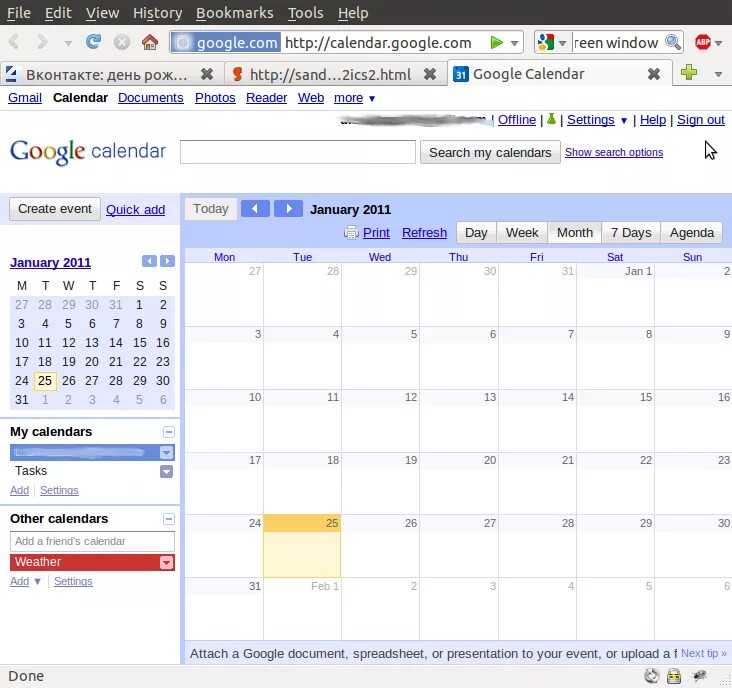Image resolution: width=732 pixels, height=688 pixels.
Task: Click the browser forward arrow
Action: 42,42
